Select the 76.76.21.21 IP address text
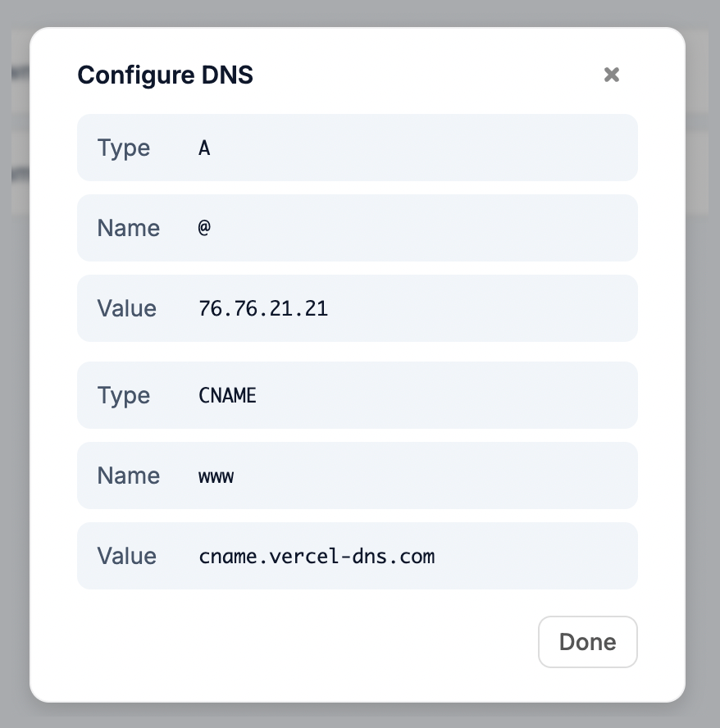This screenshot has width=720, height=728. pos(263,308)
